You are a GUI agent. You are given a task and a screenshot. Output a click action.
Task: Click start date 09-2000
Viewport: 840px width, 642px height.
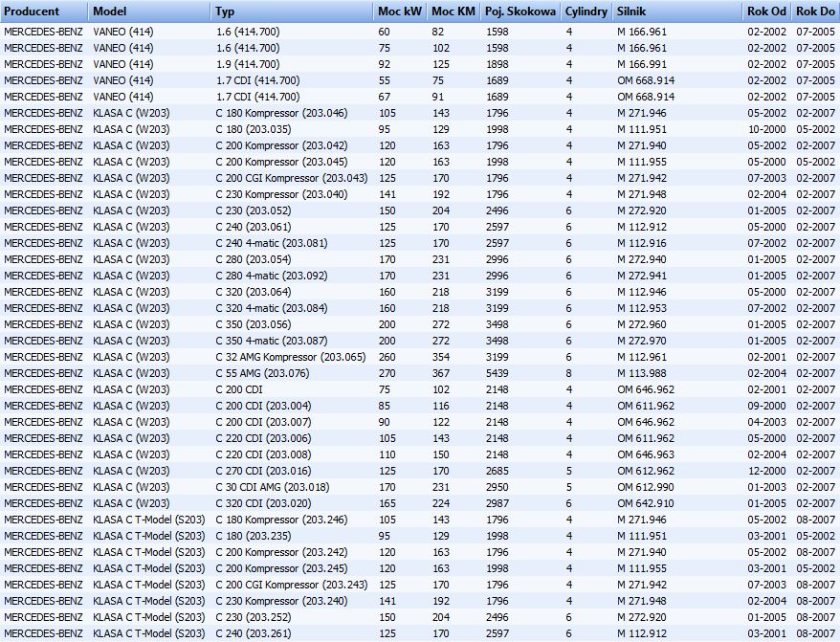tap(766, 406)
